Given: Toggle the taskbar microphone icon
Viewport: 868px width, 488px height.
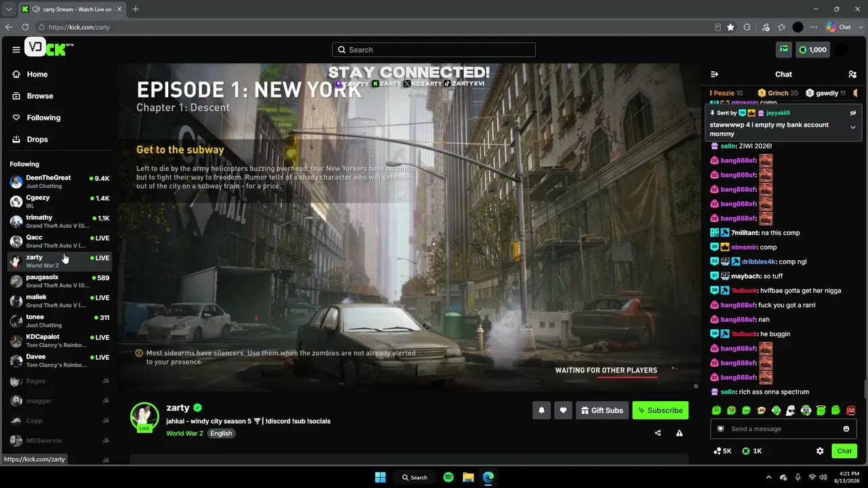Looking at the screenshot, I should 797,477.
